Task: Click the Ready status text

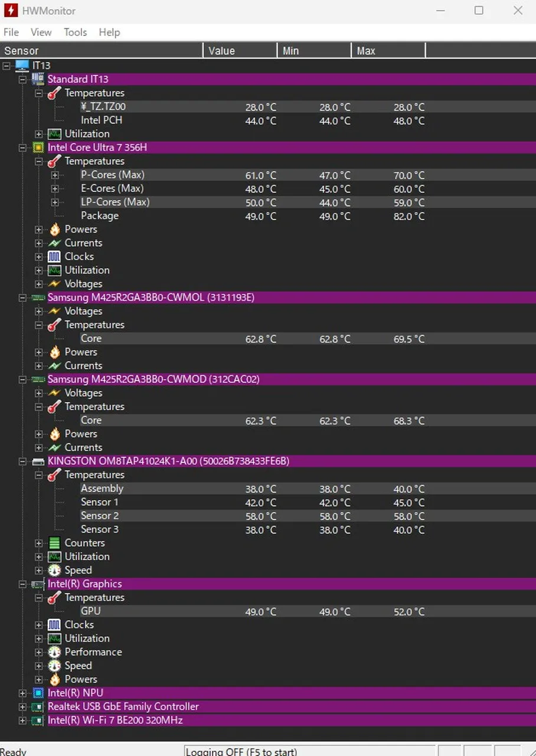Action: [x=13, y=751]
